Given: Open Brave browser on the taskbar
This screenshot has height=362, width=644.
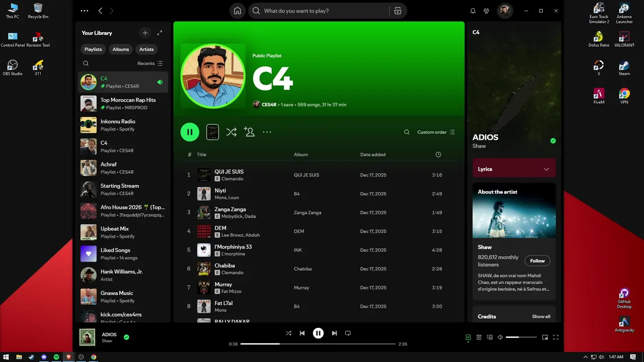Looking at the screenshot, I should (68, 357).
